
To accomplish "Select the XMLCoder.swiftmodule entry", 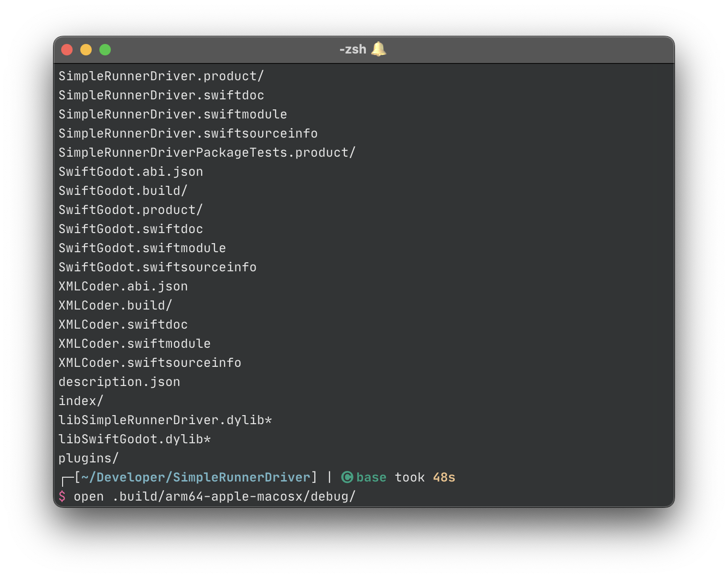I will click(x=134, y=343).
